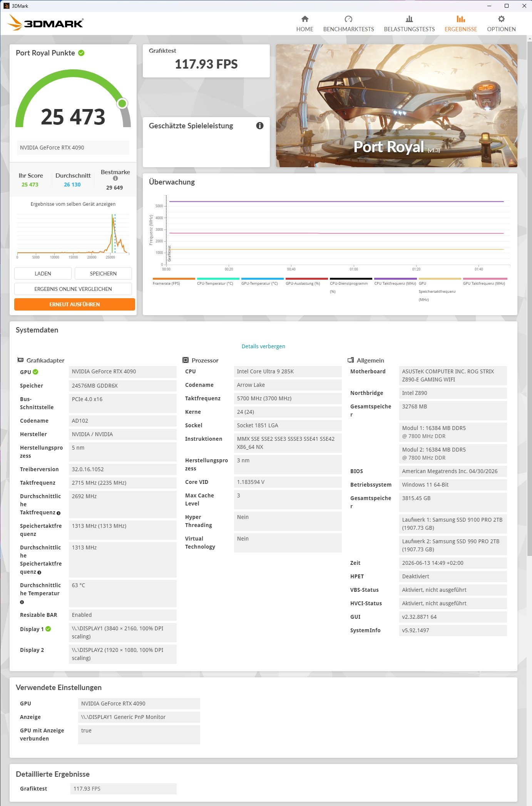The image size is (532, 806).
Task: Click the Port Royal benchmark preview image
Action: point(396,106)
